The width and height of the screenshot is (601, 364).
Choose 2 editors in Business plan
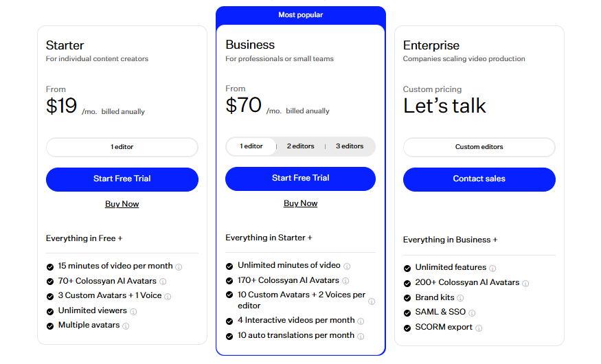coord(301,146)
